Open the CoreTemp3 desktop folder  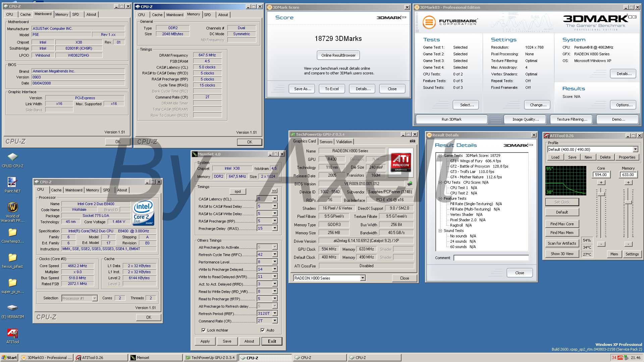pos(12,235)
